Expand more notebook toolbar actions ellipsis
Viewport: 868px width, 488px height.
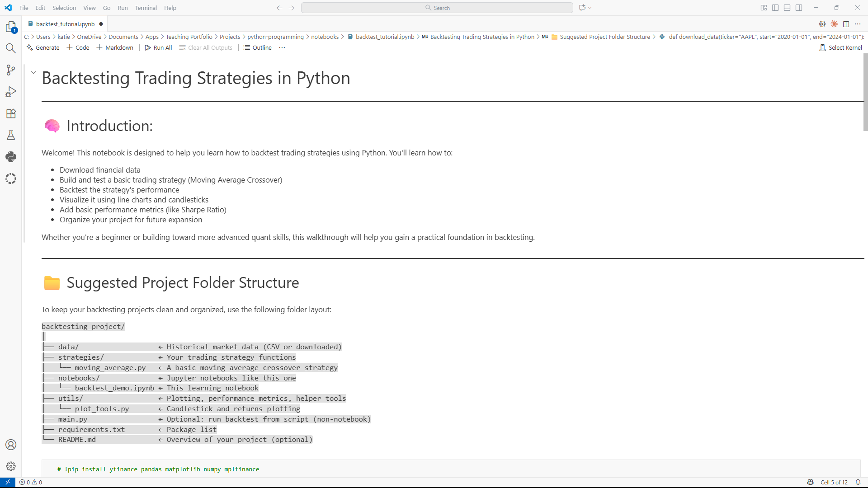[282, 47]
